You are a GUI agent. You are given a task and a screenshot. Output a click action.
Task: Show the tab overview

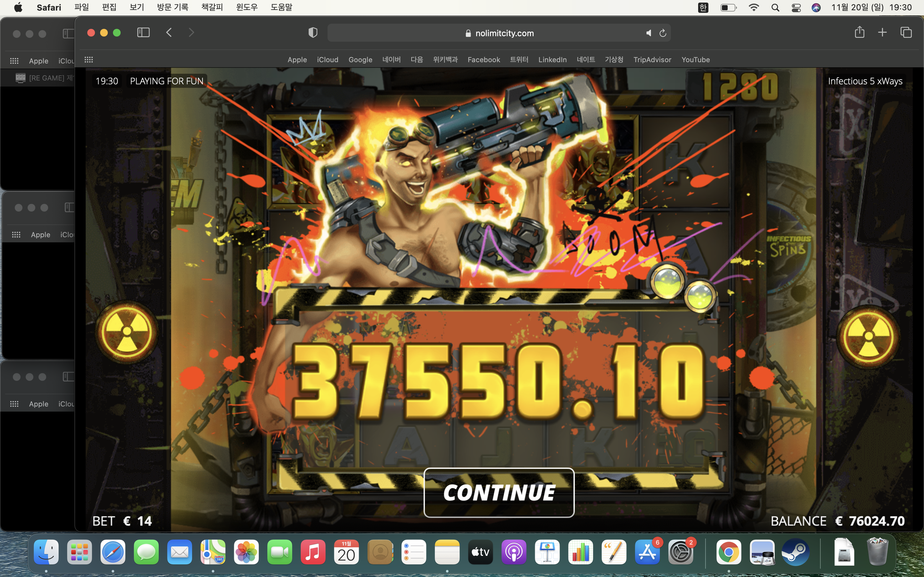click(x=906, y=32)
